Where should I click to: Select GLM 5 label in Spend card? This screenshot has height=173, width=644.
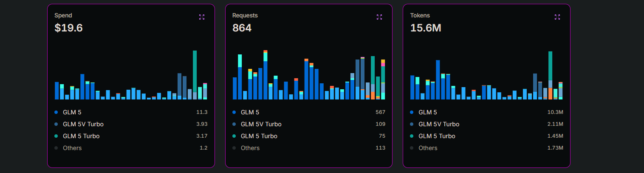tap(72, 112)
